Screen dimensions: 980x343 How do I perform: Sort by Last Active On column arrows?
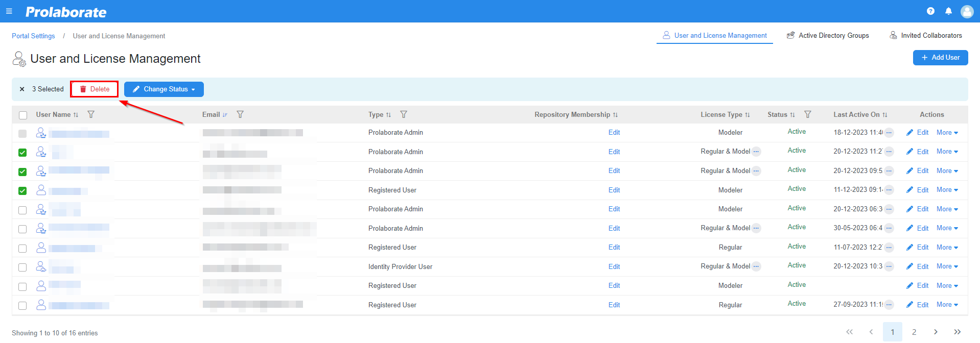tap(885, 115)
